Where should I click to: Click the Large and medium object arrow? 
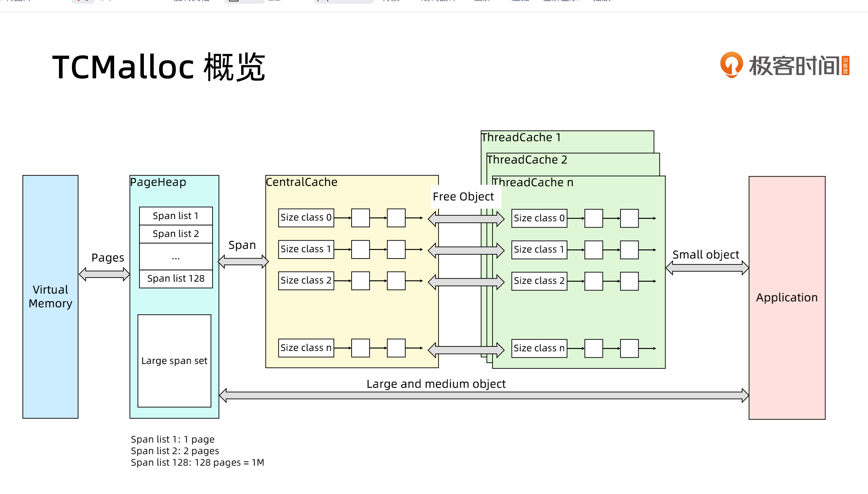pos(484,395)
